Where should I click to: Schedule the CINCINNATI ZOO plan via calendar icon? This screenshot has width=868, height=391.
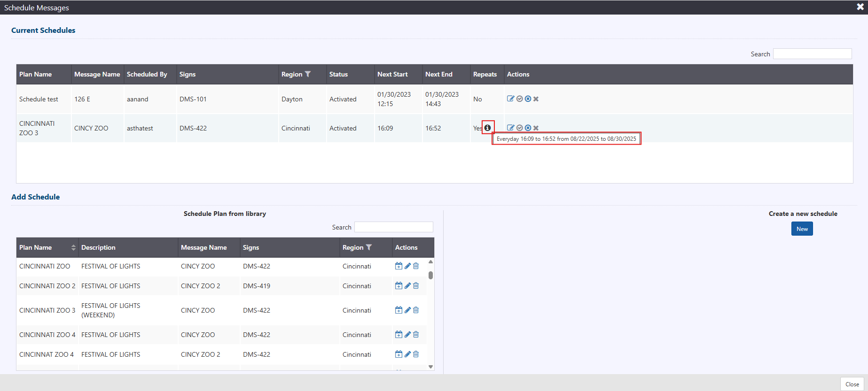tap(399, 266)
